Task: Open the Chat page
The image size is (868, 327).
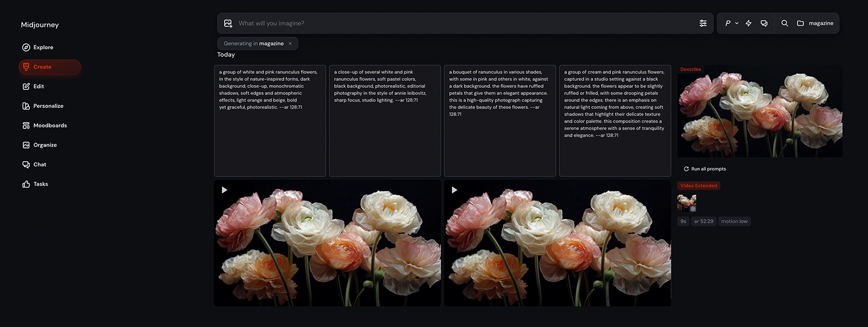Action: coord(40,164)
